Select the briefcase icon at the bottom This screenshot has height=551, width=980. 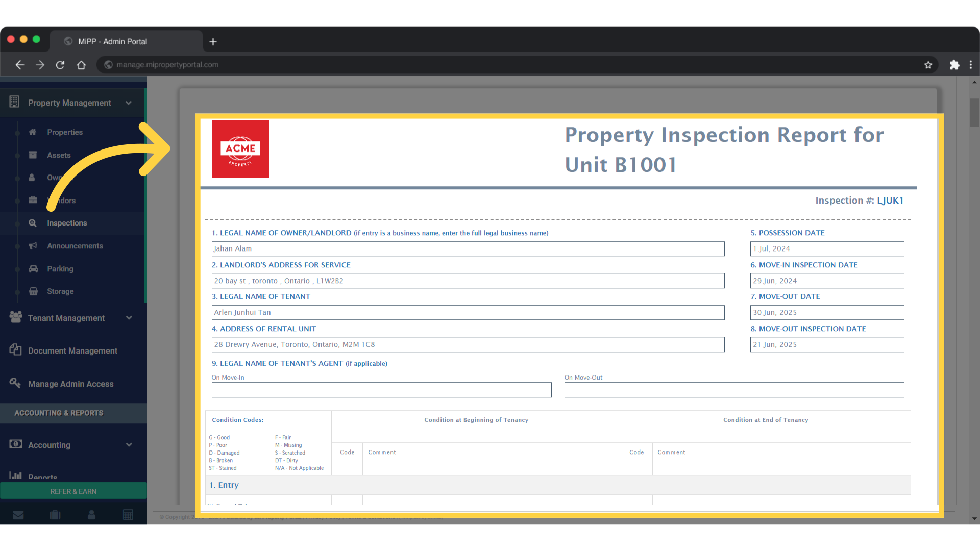(55, 515)
